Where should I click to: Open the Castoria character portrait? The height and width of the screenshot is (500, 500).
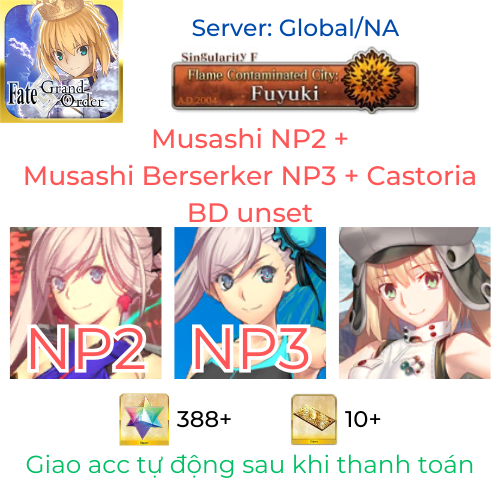(x=415, y=303)
